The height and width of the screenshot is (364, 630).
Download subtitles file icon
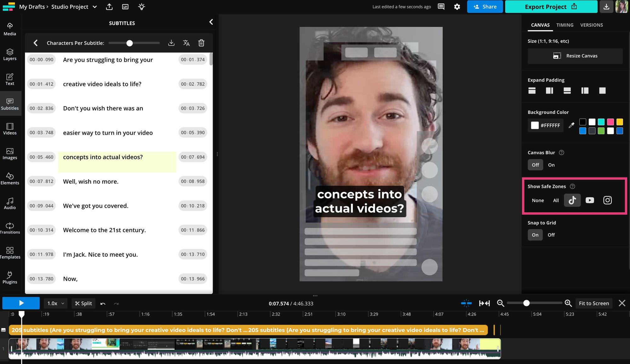pyautogui.click(x=171, y=43)
